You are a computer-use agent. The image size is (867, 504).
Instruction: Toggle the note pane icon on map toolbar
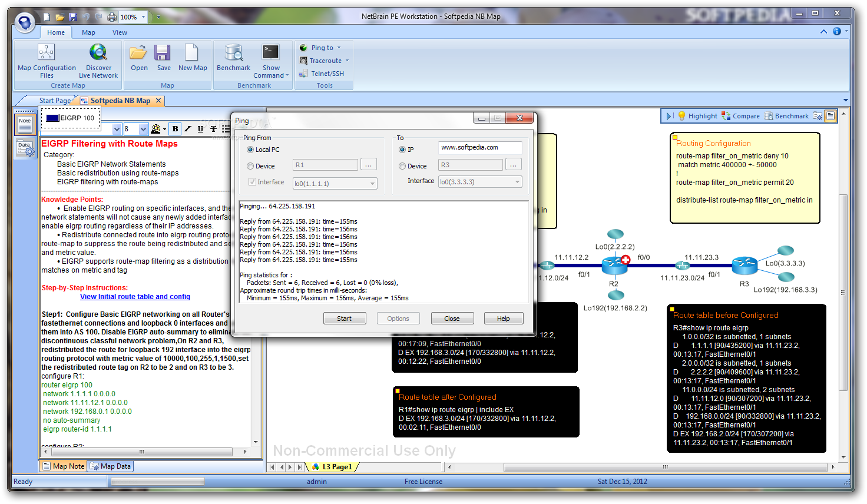click(x=830, y=116)
